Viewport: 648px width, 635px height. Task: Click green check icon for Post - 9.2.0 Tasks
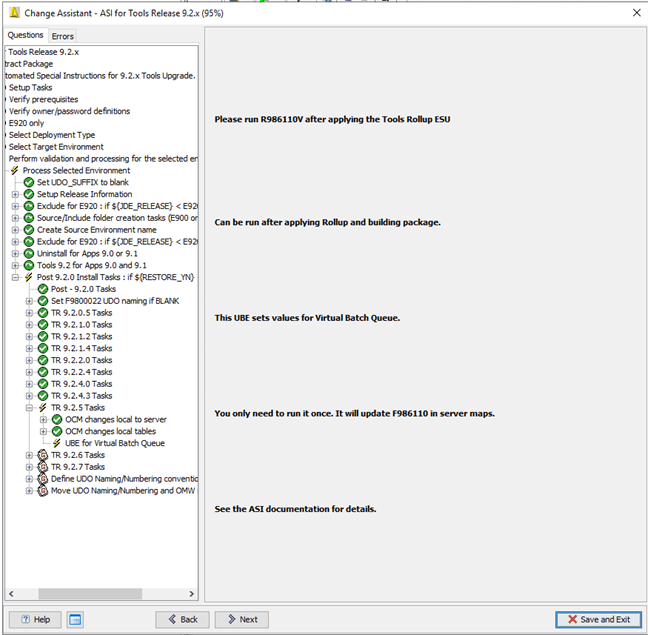pyautogui.click(x=43, y=289)
